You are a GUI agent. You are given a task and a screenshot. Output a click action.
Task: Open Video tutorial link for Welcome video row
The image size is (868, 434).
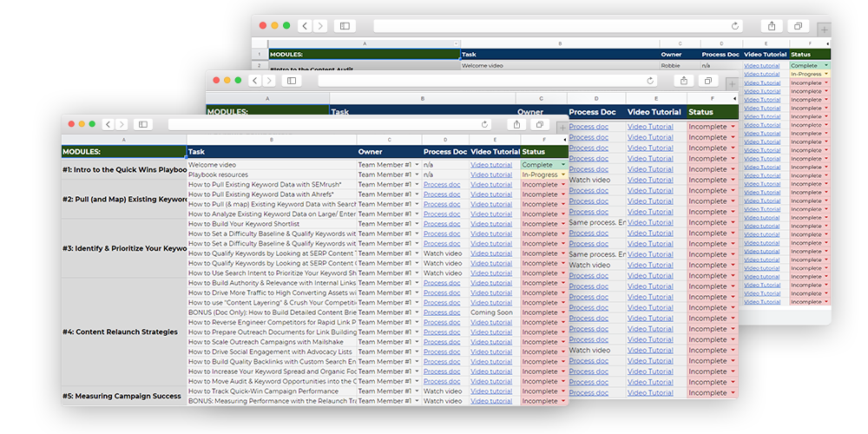coord(491,164)
